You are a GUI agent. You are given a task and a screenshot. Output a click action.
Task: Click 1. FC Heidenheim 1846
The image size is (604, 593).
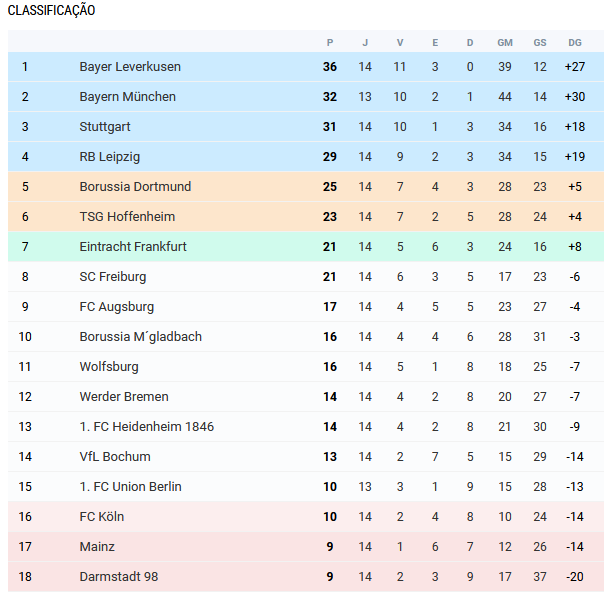click(x=147, y=427)
